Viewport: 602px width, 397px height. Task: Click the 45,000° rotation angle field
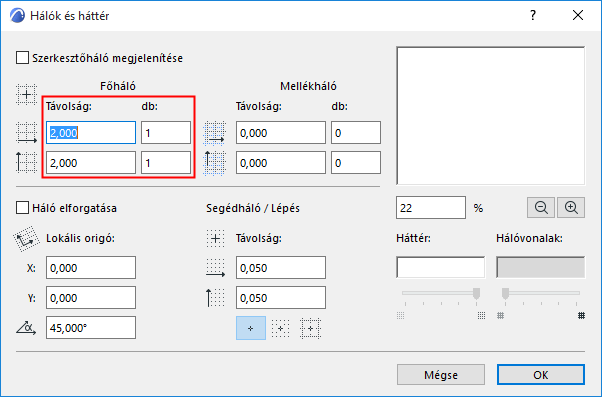click(91, 328)
